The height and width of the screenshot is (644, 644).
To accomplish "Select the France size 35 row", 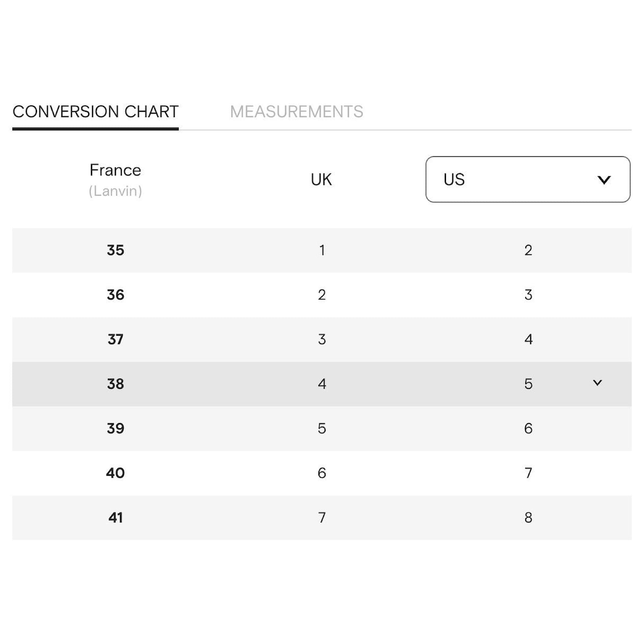I will point(322,250).
